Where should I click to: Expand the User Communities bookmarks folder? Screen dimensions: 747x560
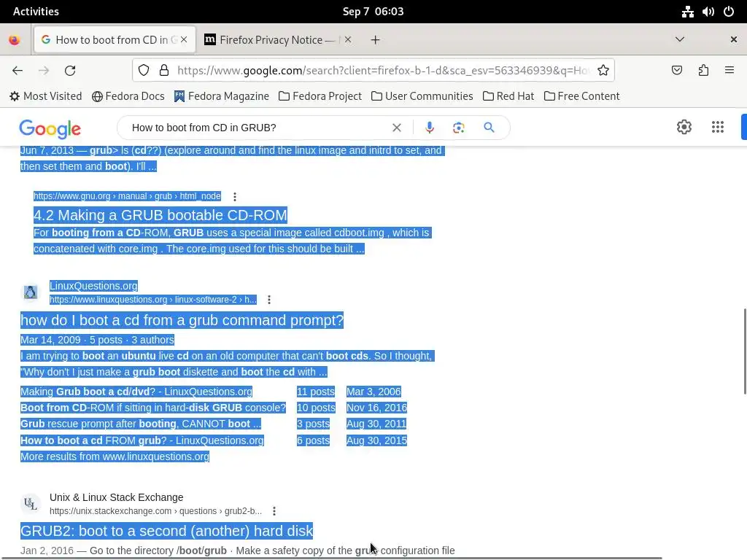422,96
